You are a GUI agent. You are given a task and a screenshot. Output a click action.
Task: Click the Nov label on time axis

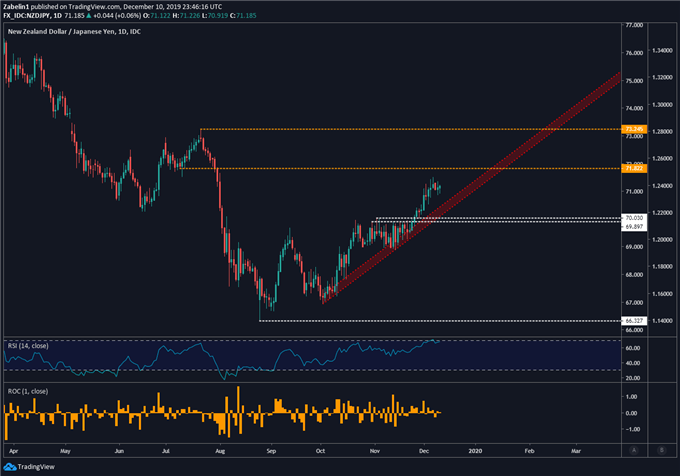(375, 451)
